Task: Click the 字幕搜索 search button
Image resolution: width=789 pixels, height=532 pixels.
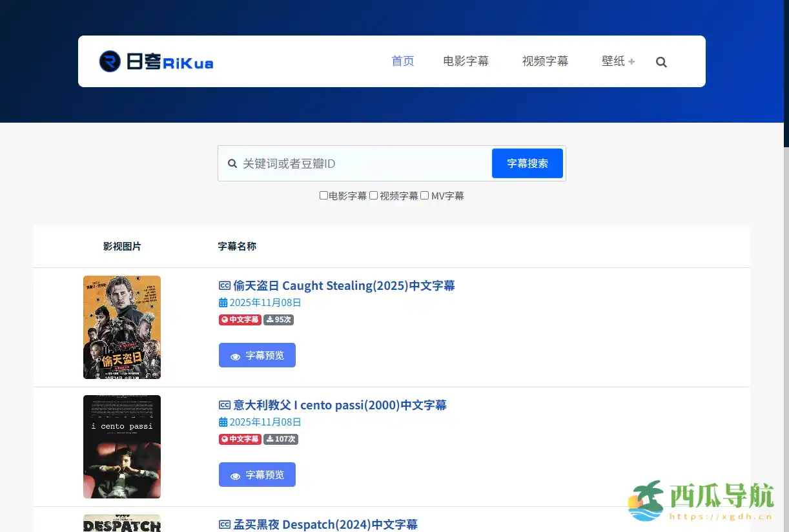Action: point(527,163)
